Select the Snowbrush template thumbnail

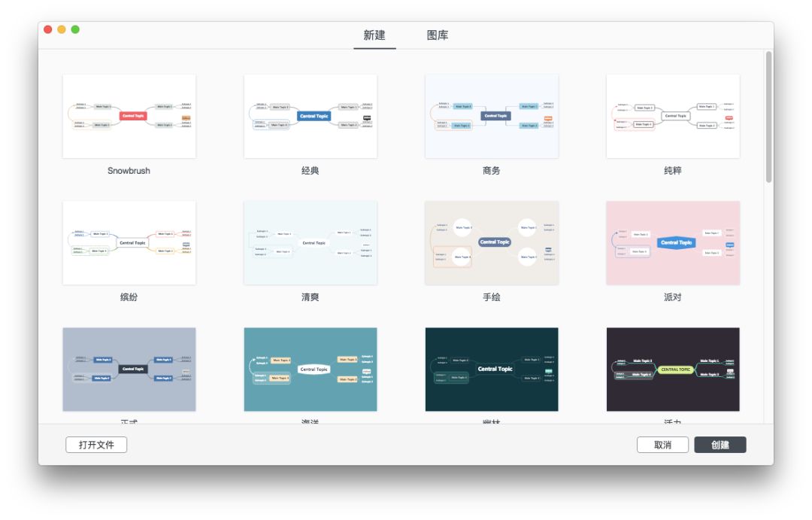129,115
